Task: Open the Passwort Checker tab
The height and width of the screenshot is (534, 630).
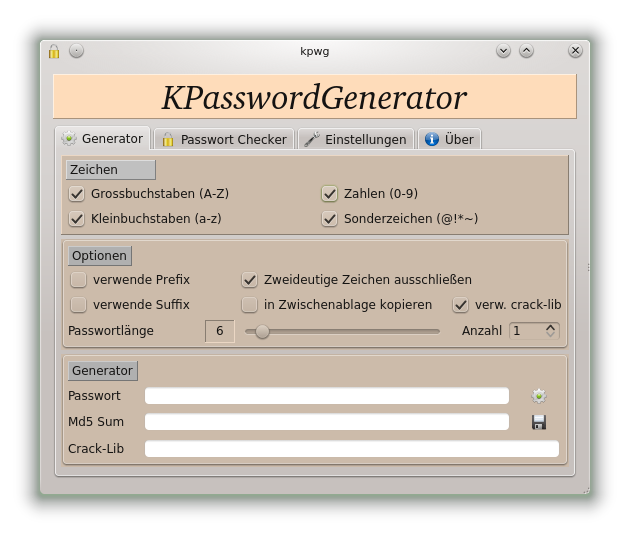Action: (x=224, y=139)
